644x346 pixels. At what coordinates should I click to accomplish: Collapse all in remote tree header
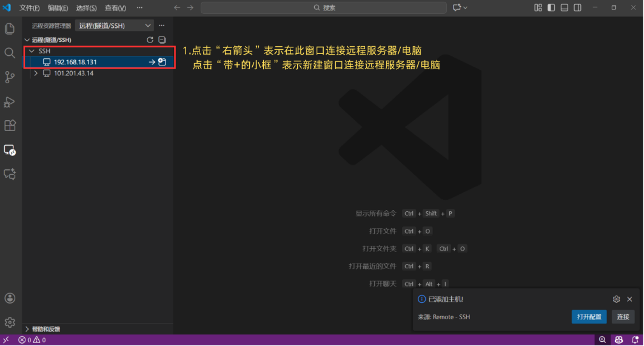coord(163,40)
